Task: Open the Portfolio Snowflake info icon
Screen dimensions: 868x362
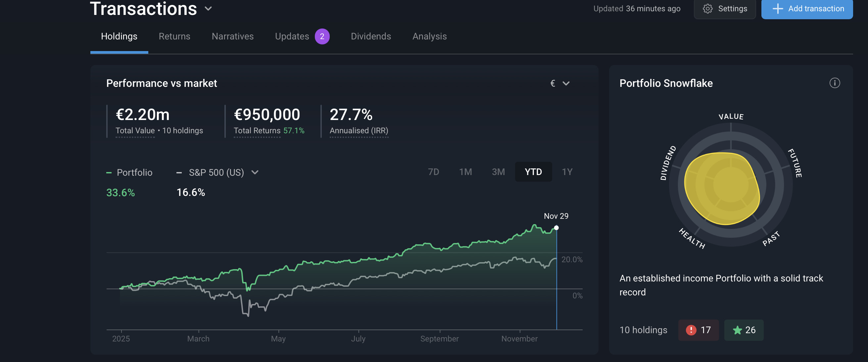Action: point(834,83)
